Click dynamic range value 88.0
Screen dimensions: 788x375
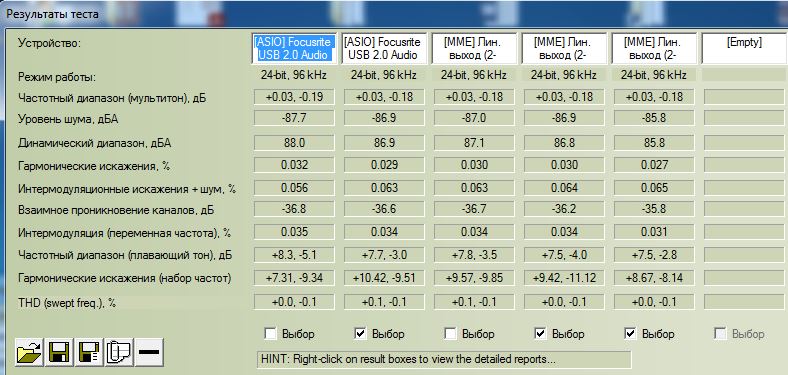click(294, 143)
